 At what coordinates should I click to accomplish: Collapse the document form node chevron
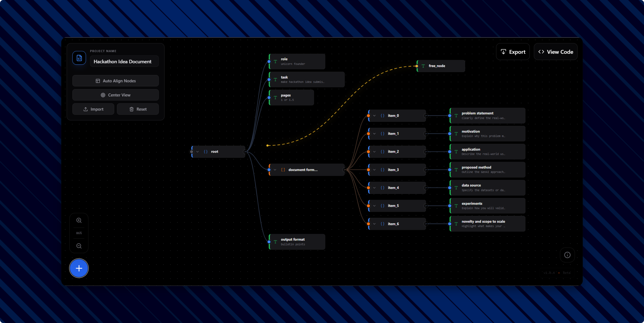pos(275,170)
